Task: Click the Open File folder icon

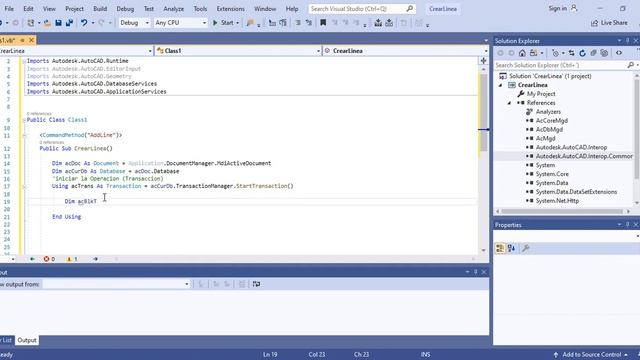Action: (x=47, y=23)
